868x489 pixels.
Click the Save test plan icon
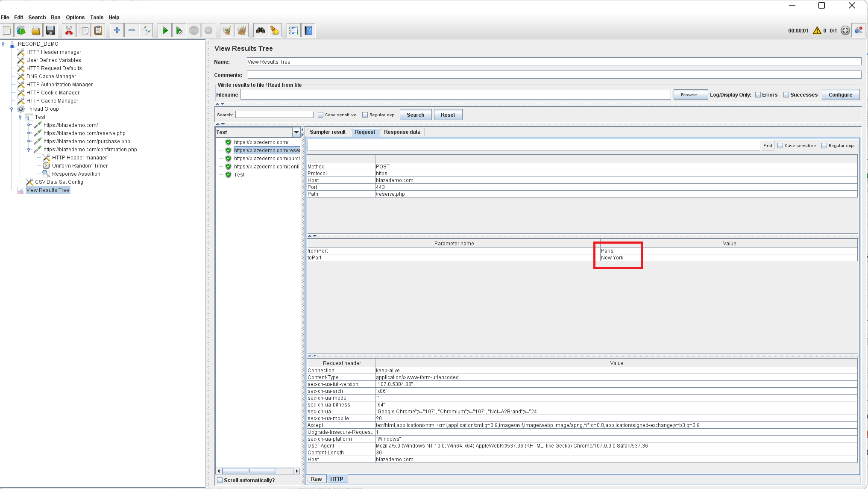[50, 30]
